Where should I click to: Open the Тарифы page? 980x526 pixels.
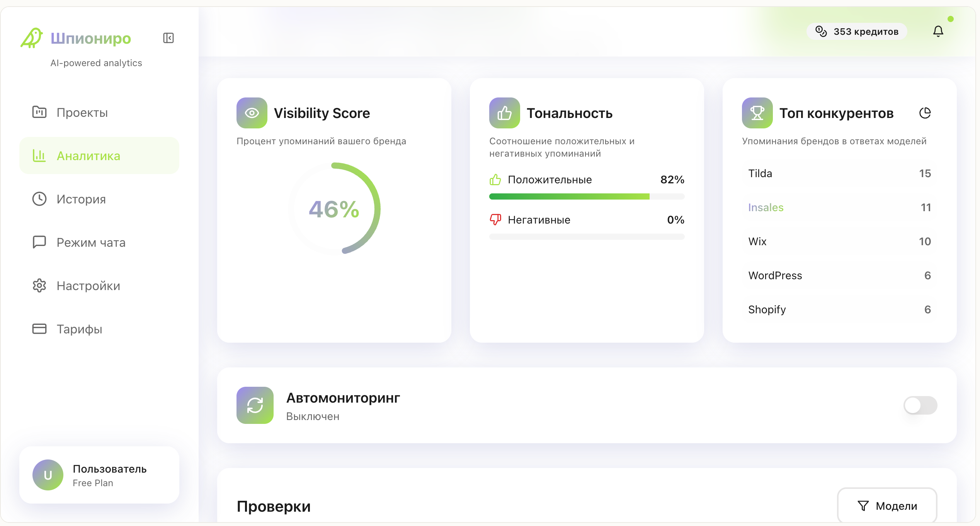pyautogui.click(x=79, y=329)
